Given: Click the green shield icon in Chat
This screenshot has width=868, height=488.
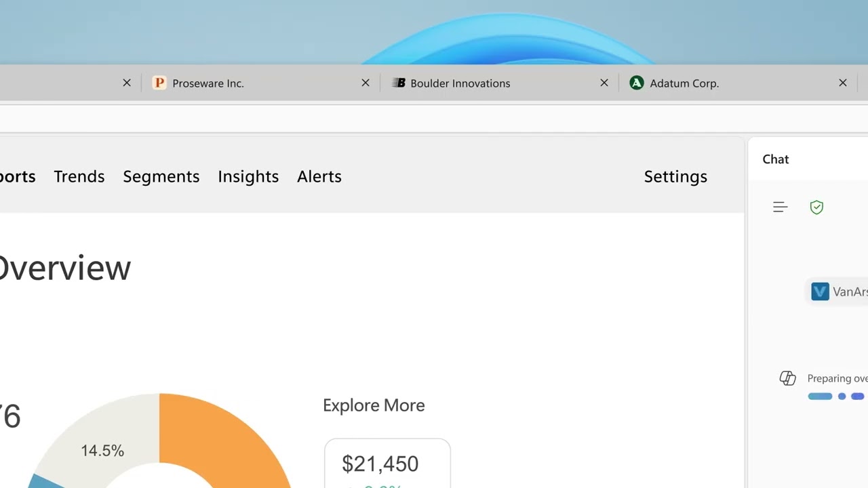Looking at the screenshot, I should [816, 207].
